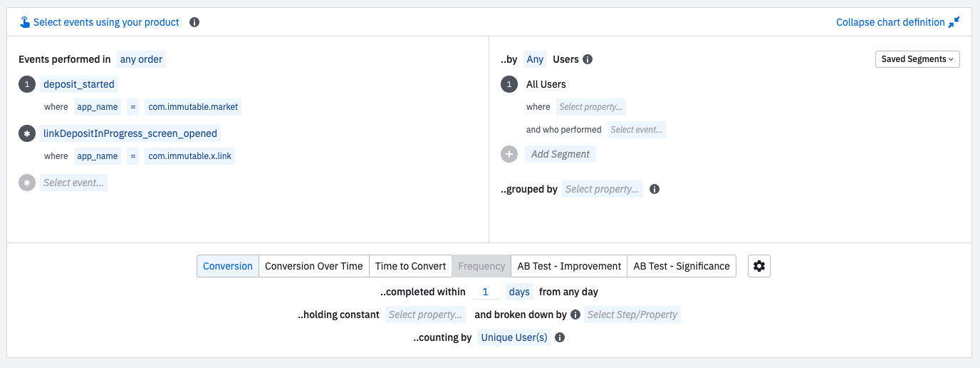Click the completed within number field
Image resolution: width=980 pixels, height=368 pixels.
point(485,292)
